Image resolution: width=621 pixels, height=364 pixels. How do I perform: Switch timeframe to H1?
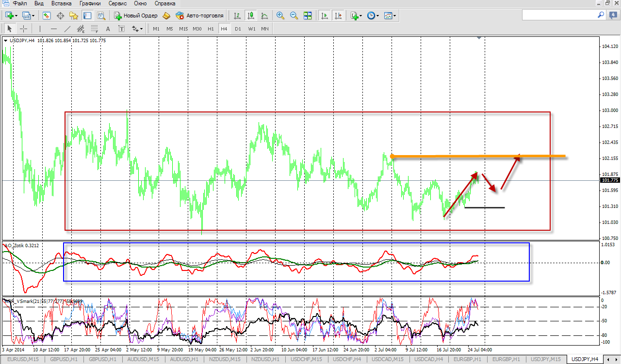tap(211, 29)
